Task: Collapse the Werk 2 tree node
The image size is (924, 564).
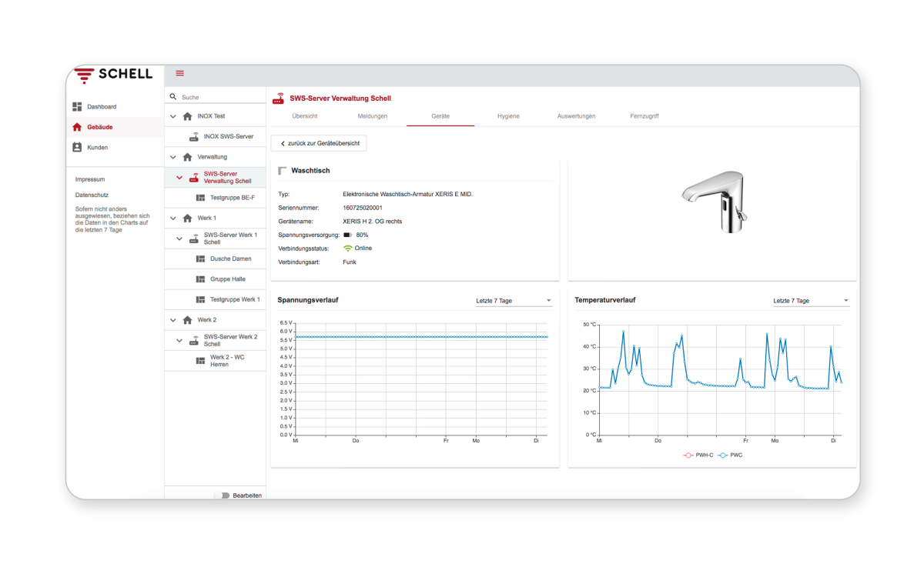Action: [173, 320]
